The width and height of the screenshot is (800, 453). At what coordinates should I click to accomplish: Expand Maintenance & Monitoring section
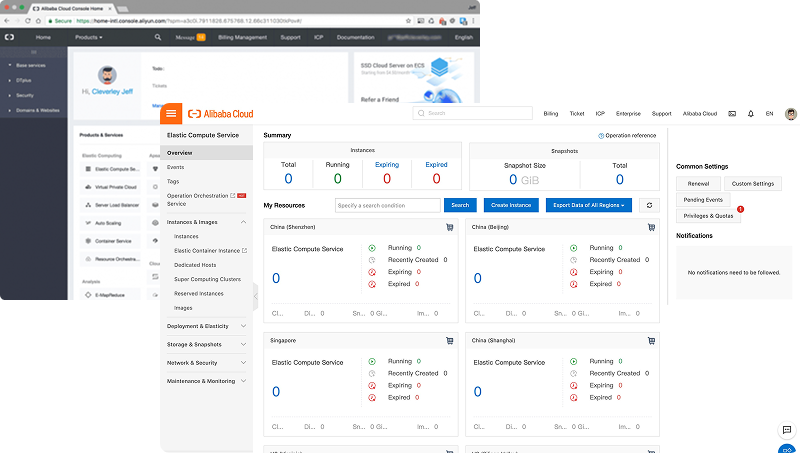point(243,381)
